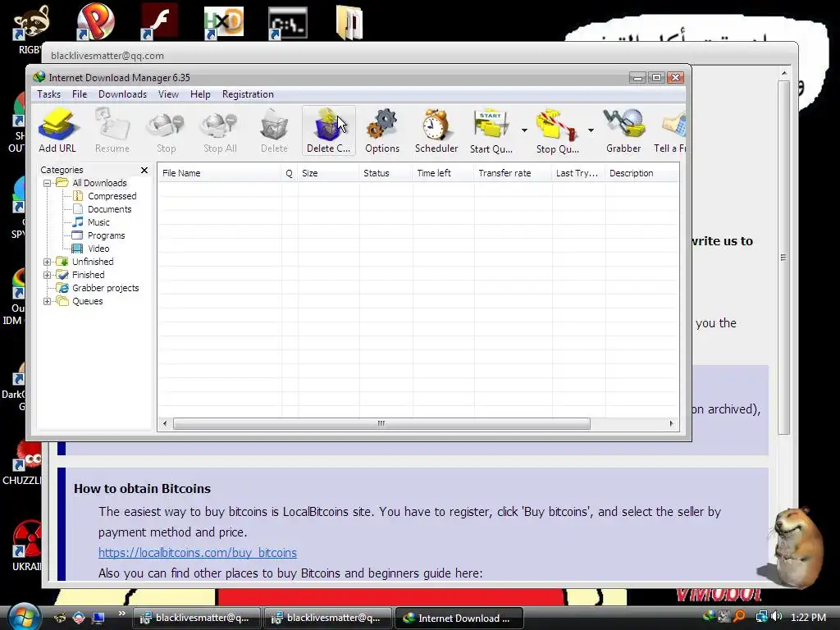This screenshot has width=840, height=630.
Task: Click the 1:22 PM system clock
Action: [808, 618]
